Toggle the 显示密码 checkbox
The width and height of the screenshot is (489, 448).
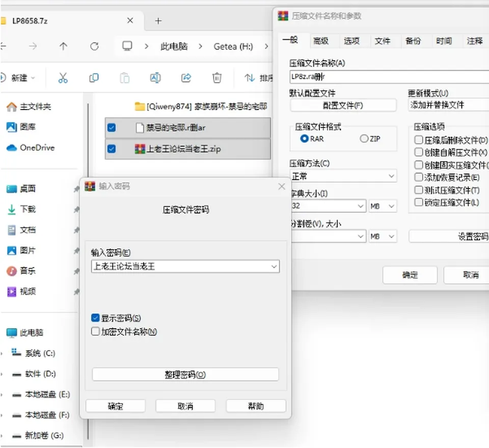point(95,318)
